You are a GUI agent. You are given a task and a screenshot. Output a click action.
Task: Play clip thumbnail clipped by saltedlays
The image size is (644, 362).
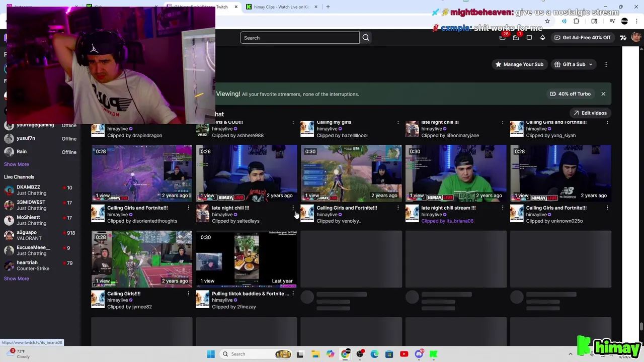[247, 173]
